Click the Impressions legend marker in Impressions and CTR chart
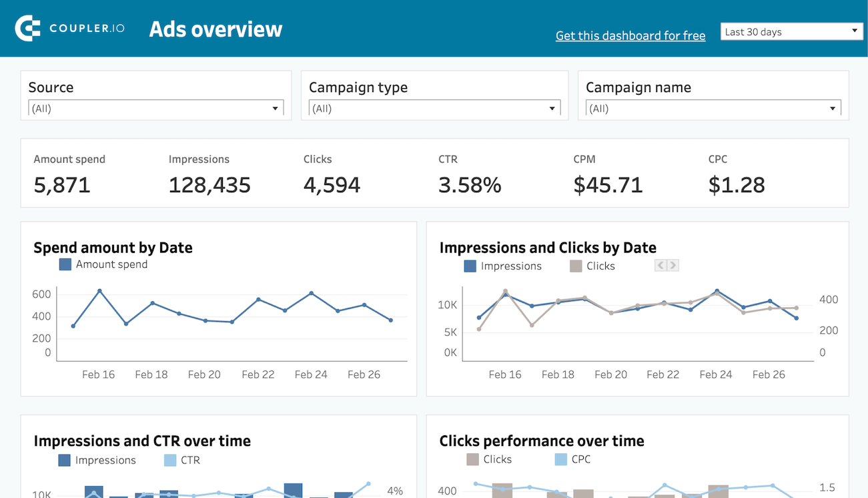The height and width of the screenshot is (498, 868). coord(65,460)
